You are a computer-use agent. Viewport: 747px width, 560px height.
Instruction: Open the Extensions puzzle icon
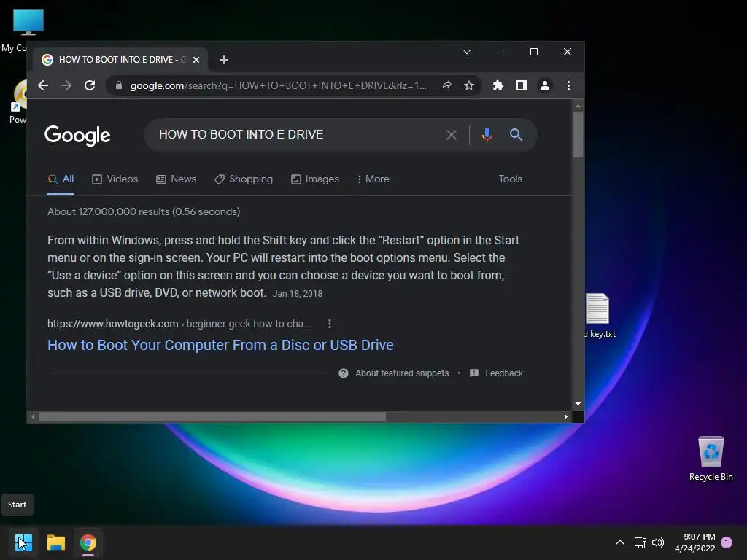pos(498,85)
